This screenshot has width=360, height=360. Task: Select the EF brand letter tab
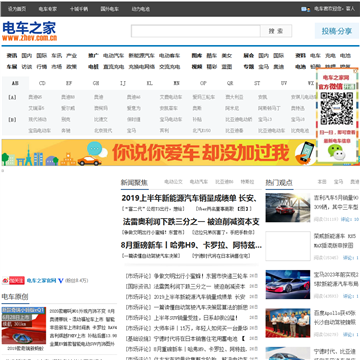69,83
